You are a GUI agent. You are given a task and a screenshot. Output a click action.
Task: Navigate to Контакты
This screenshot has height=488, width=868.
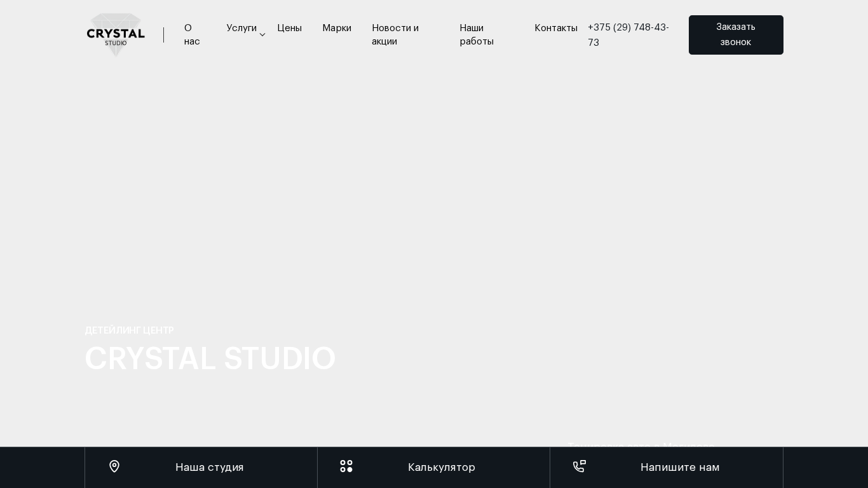556,28
